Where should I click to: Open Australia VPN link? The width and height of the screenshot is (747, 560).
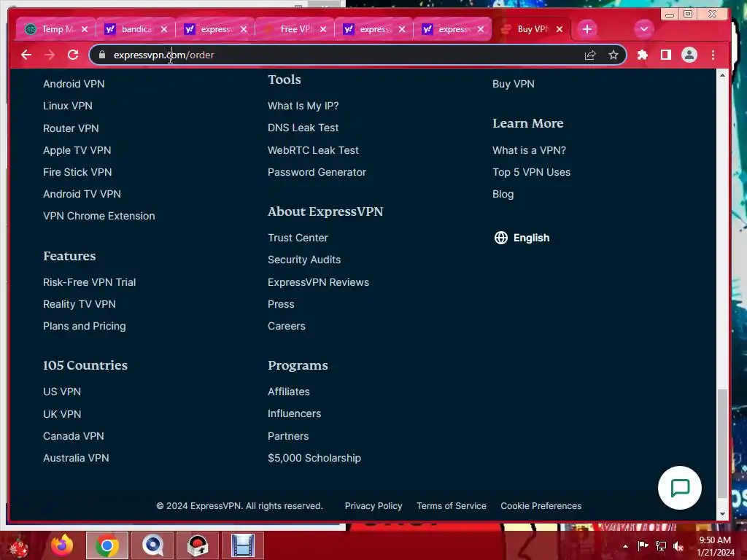[x=76, y=458]
